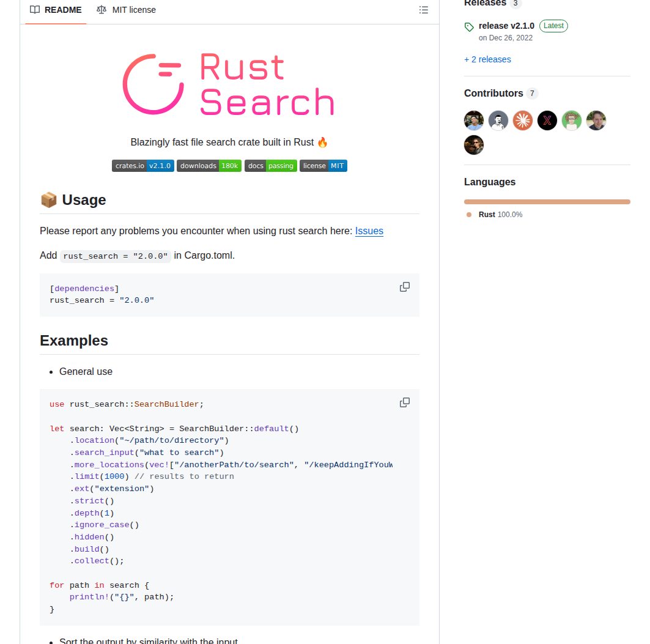The image size is (650, 644).
Task: Click the crates.io v2.1.0 badge
Action: point(142,165)
